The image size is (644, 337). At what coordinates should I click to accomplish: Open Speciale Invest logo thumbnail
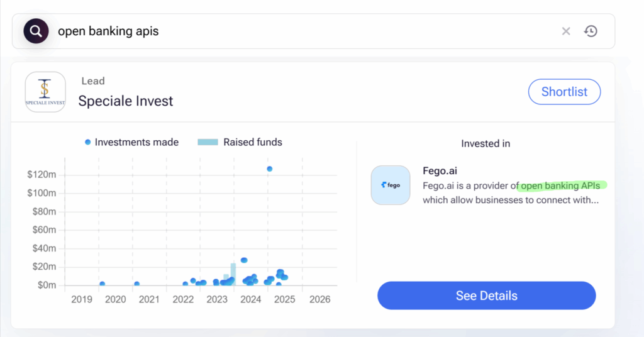tap(45, 92)
